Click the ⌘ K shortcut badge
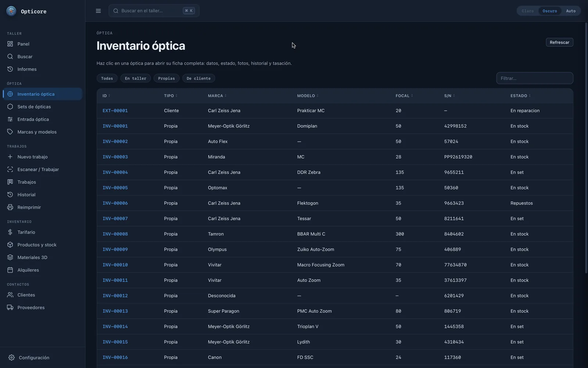Image resolution: width=588 pixels, height=368 pixels. 189,11
